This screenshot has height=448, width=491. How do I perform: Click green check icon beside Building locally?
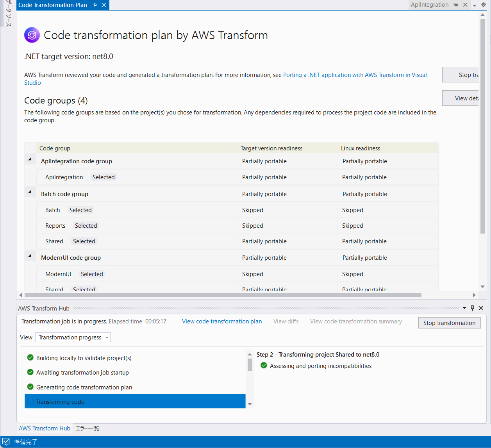pos(30,357)
